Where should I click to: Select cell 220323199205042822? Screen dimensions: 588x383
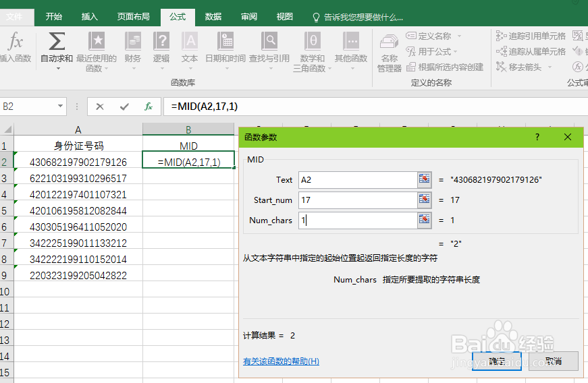click(x=78, y=275)
